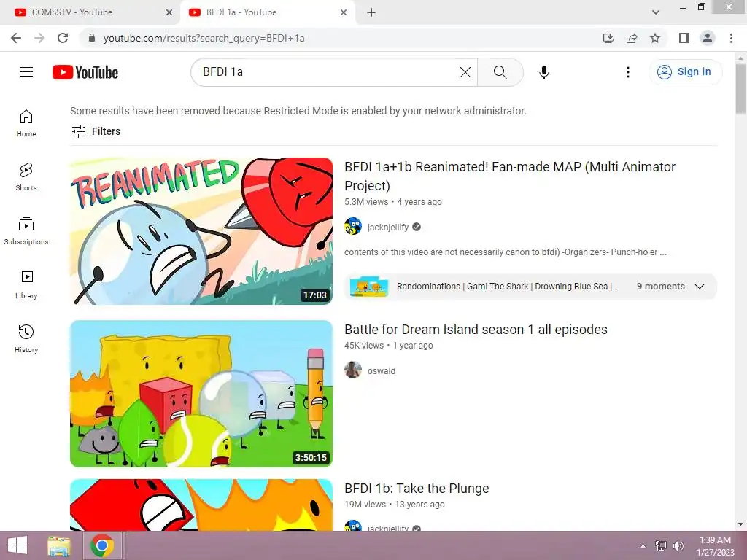Screen dimensions: 747x560
Task: Start voice search with microphone icon
Action: point(544,72)
